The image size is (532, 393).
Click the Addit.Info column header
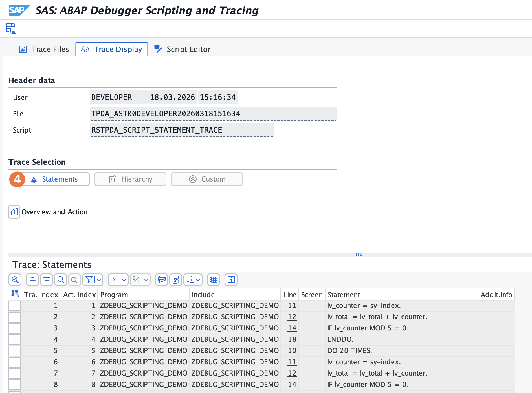point(496,295)
